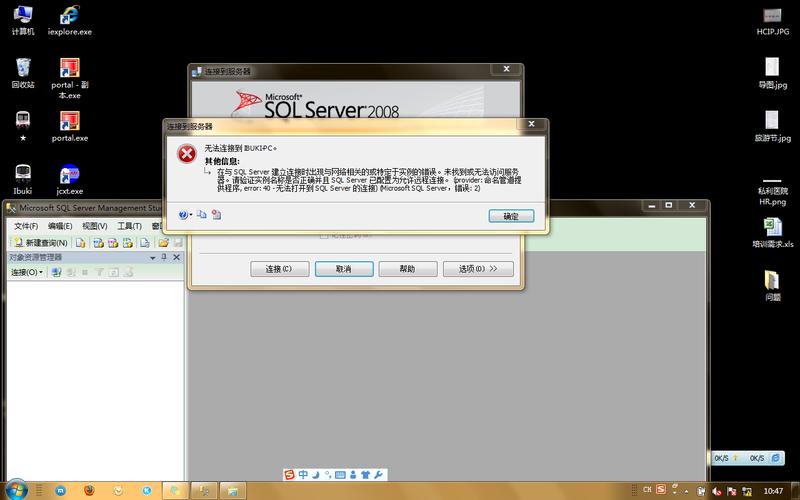Select the Ibuki desktop icon
This screenshot has width=800, height=500.
tap(23, 180)
